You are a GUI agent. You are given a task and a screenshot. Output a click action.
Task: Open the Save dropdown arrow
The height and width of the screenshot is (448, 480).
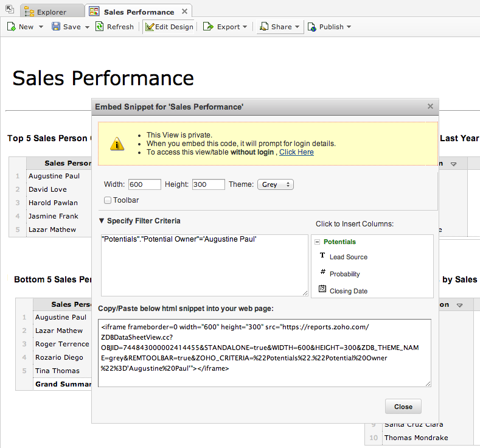tap(87, 27)
